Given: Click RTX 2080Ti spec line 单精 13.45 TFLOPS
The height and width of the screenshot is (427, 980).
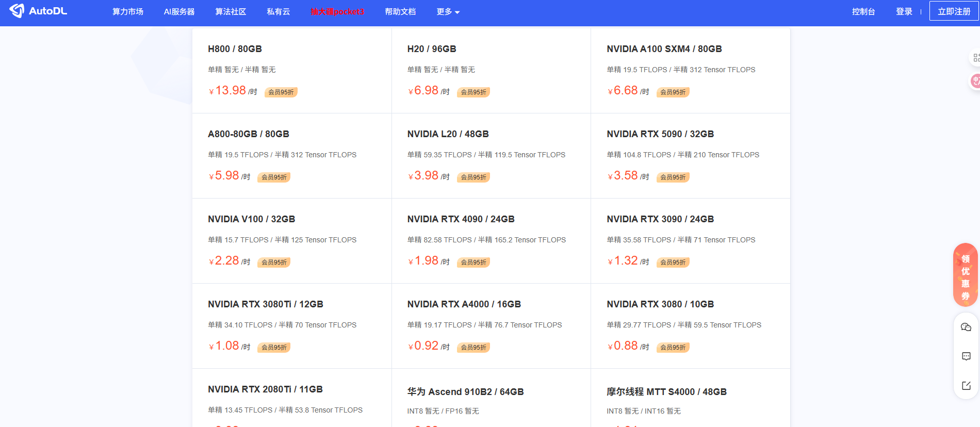Looking at the screenshot, I should 285,410.
